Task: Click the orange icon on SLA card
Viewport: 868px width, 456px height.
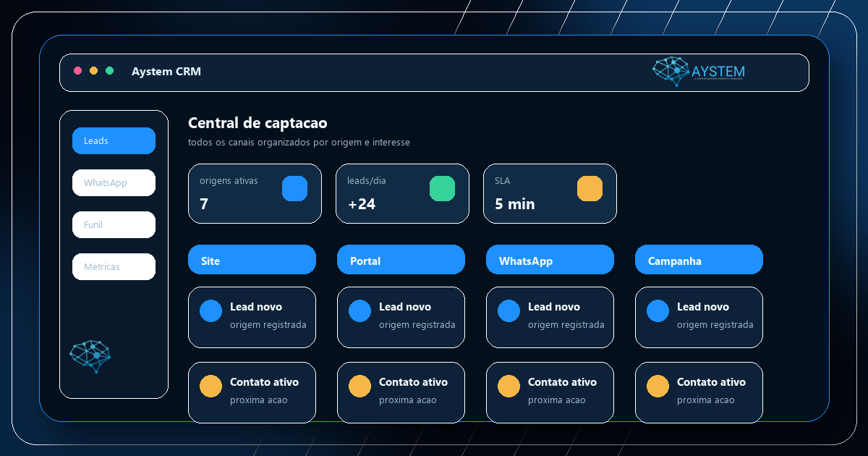Action: (590, 188)
